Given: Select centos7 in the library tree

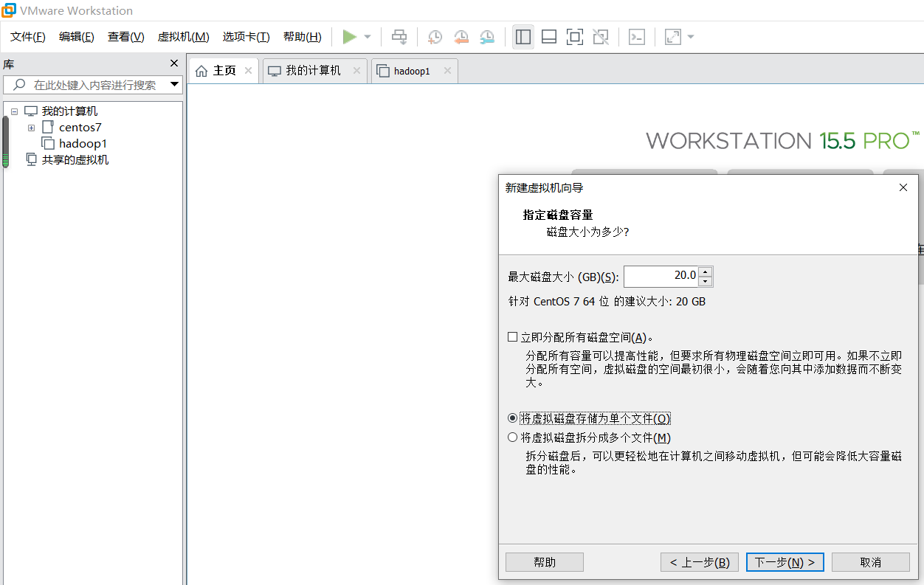Looking at the screenshot, I should (80, 128).
